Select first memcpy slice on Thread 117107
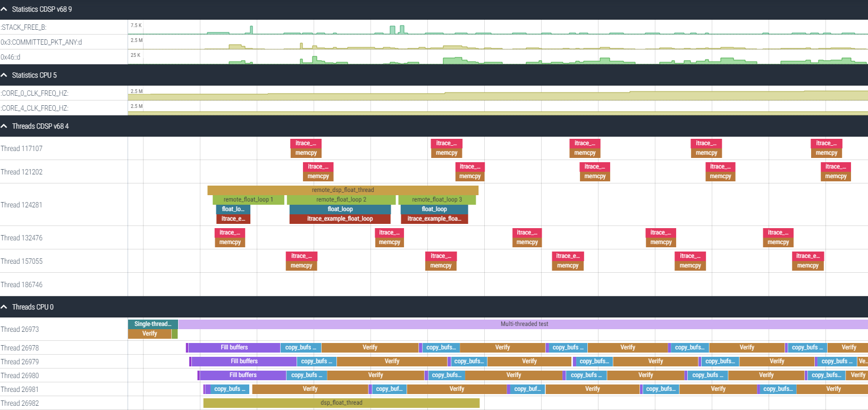Image resolution: width=868 pixels, height=410 pixels. pos(306,153)
